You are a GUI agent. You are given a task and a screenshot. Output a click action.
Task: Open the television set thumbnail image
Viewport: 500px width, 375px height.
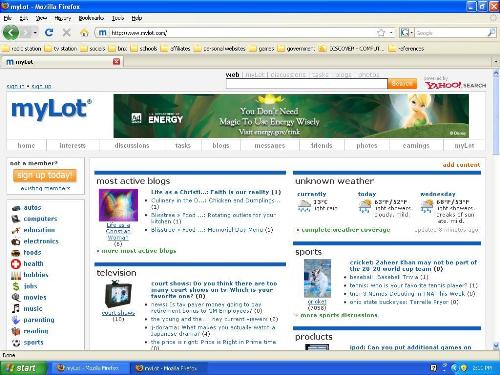click(x=118, y=294)
